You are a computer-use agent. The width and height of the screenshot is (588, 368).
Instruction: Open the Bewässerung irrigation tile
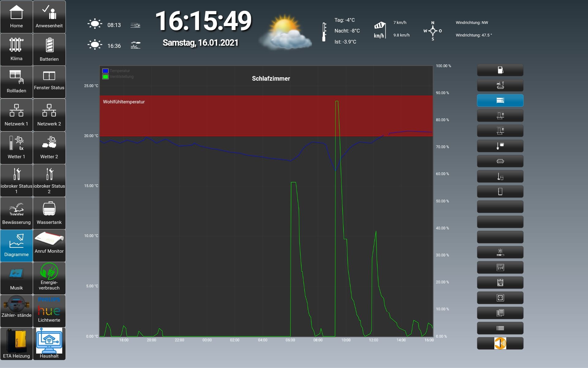point(16,213)
